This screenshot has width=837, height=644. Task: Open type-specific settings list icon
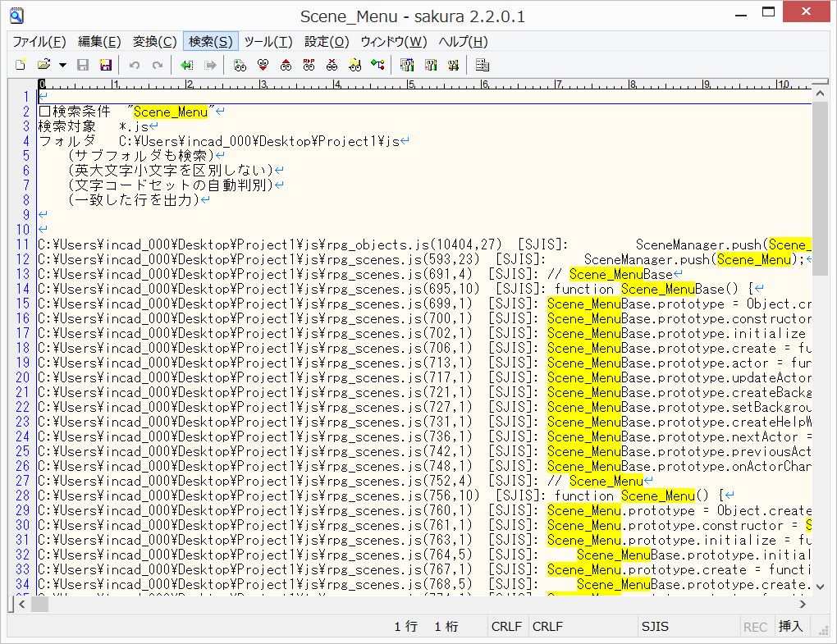pyautogui.click(x=407, y=65)
